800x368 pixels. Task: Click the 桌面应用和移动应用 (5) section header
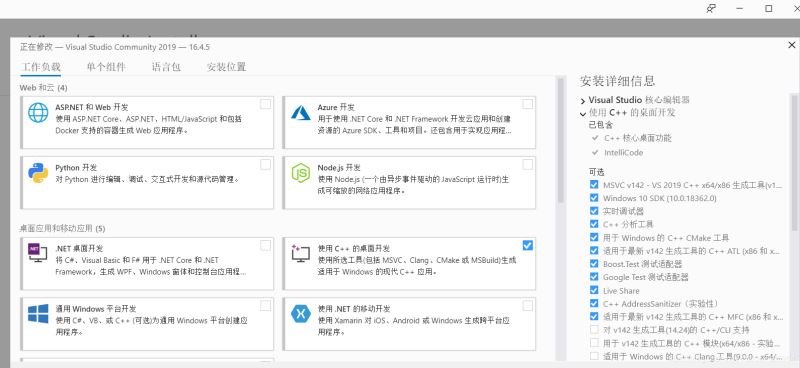[x=62, y=228]
